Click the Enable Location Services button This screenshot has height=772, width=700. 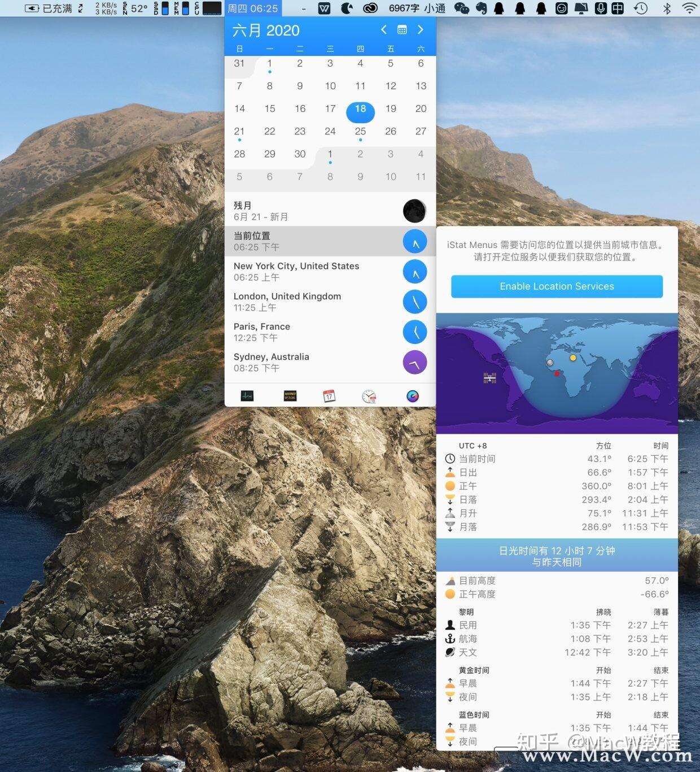coord(557,286)
